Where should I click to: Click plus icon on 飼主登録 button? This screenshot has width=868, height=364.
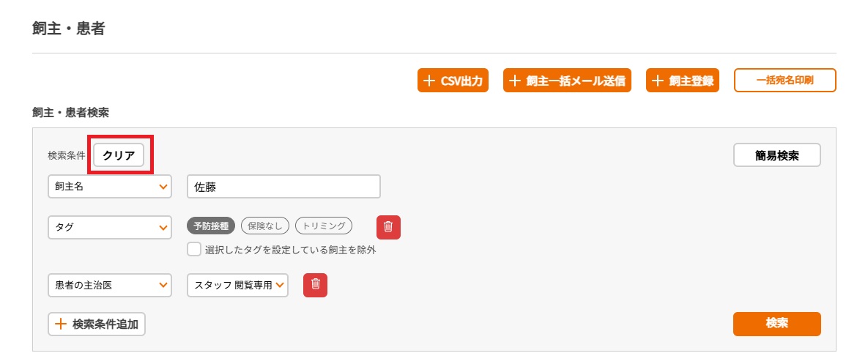[657, 81]
